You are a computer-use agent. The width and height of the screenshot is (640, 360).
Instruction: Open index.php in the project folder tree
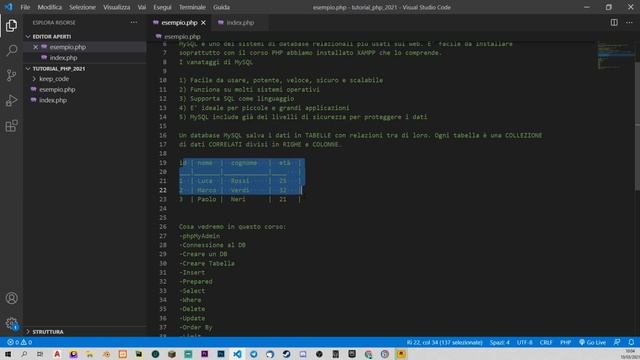(x=85, y=100)
